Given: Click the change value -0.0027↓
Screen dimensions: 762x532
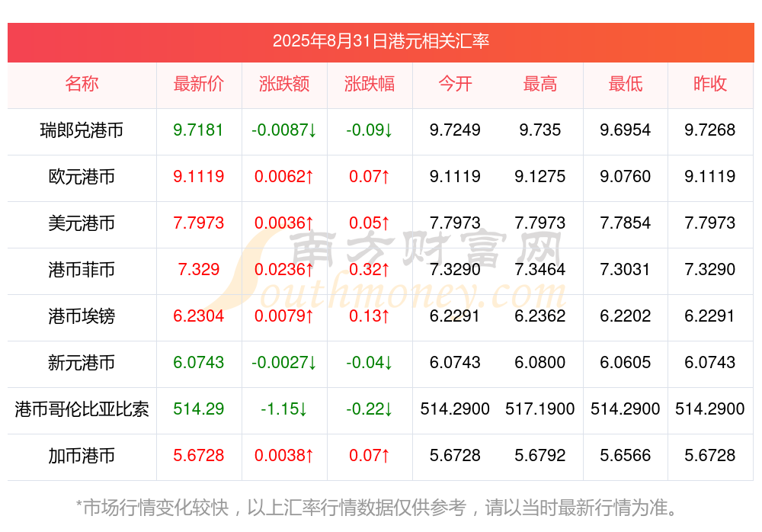Looking at the screenshot, I should (283, 362).
